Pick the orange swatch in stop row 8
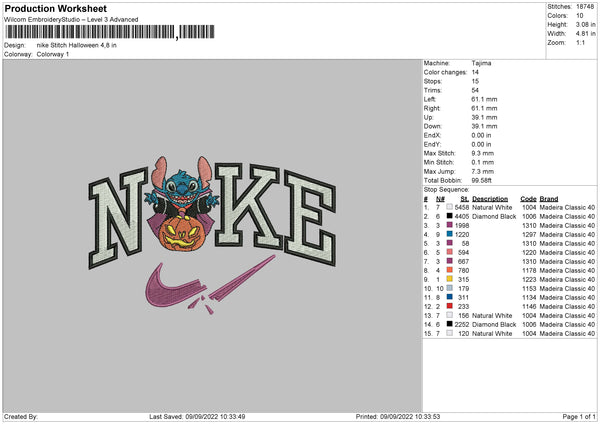This screenshot has width=600, height=424. click(x=449, y=270)
